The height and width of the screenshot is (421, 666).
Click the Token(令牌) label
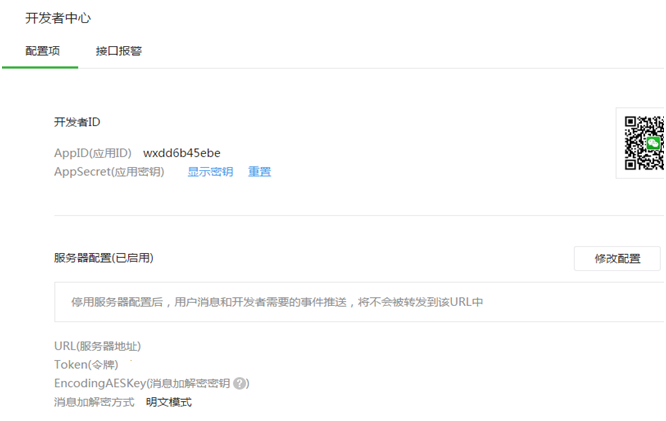click(x=86, y=364)
